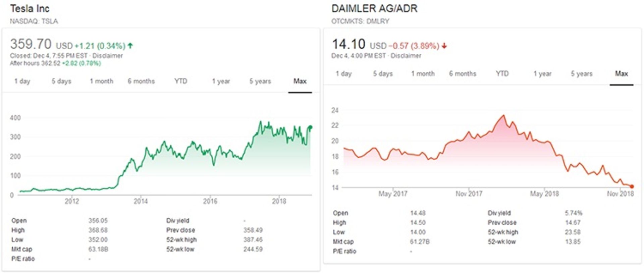
Task: Open Daimler's YTD chart view
Action: coord(502,74)
